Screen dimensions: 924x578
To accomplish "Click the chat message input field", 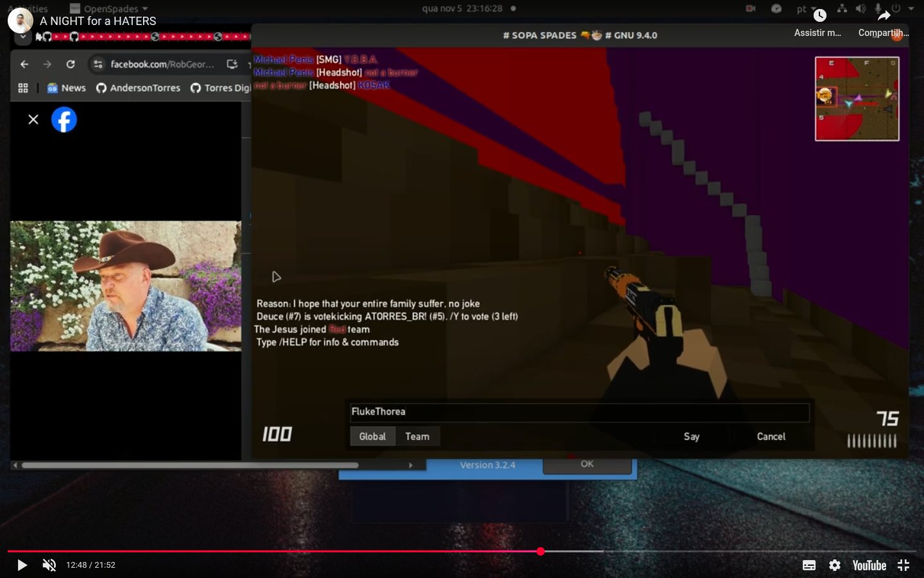I will coord(577,412).
